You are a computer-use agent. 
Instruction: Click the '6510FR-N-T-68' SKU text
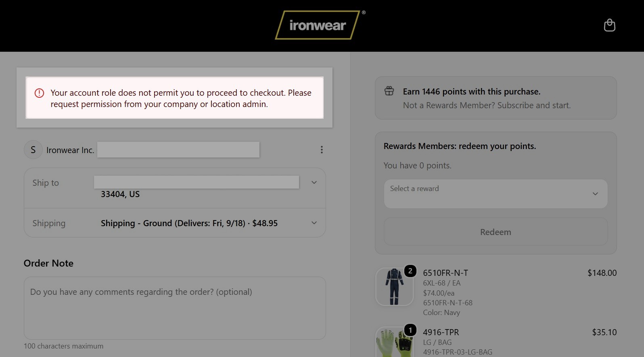tap(447, 303)
